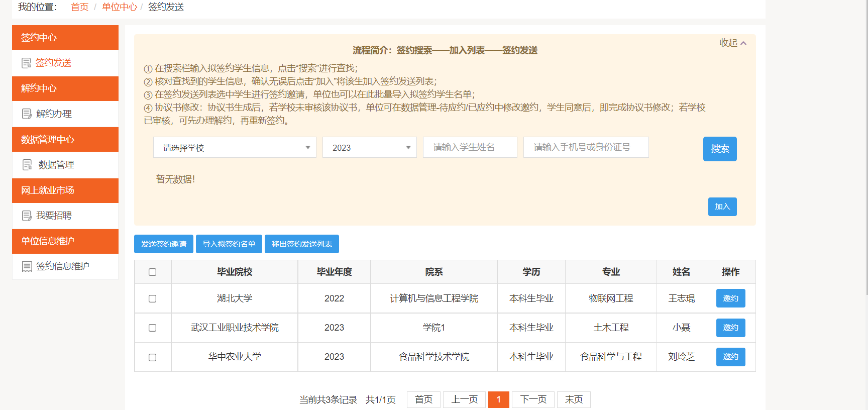Check the row for 湖北大学

pyautogui.click(x=153, y=298)
